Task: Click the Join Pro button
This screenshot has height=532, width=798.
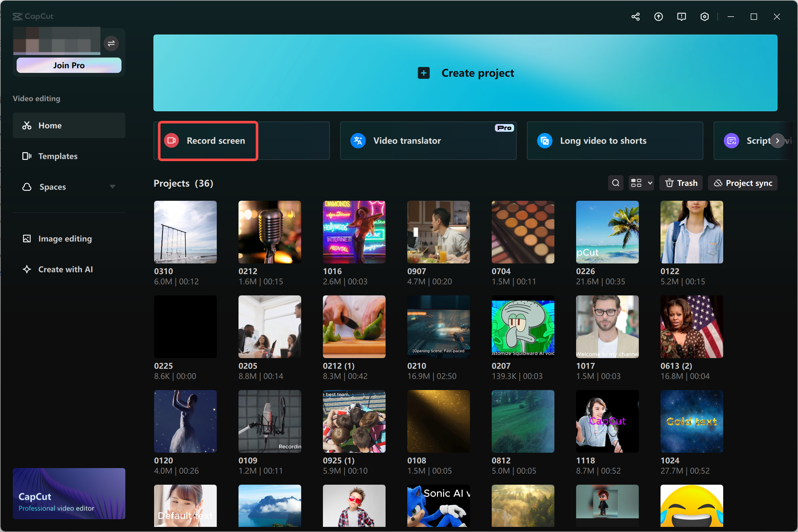Action: click(69, 65)
